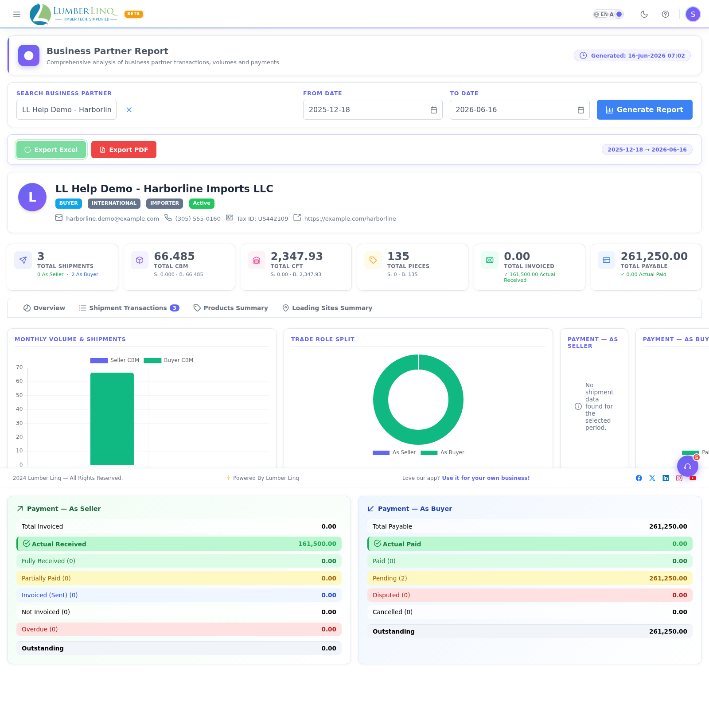Open the Shipment Transactions tab

129,308
